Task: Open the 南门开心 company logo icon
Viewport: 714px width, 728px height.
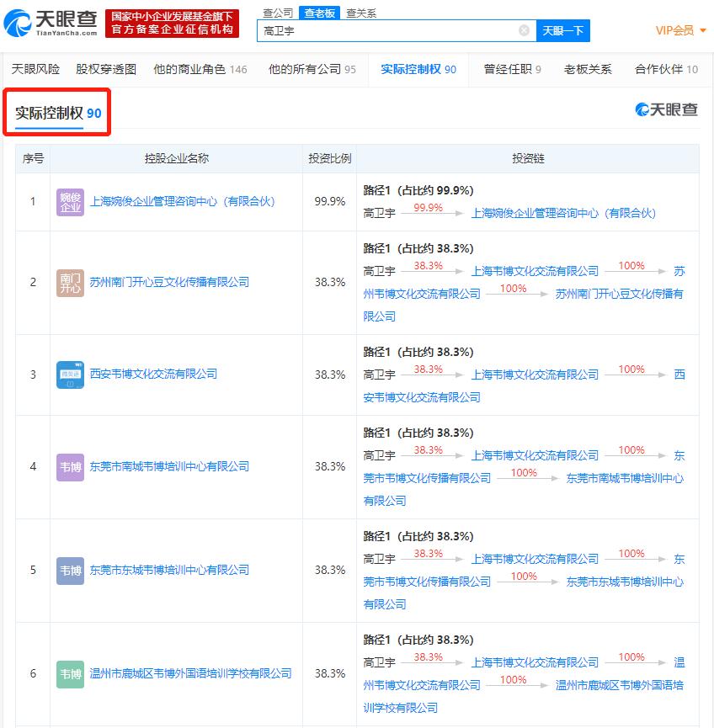Action: [x=70, y=283]
